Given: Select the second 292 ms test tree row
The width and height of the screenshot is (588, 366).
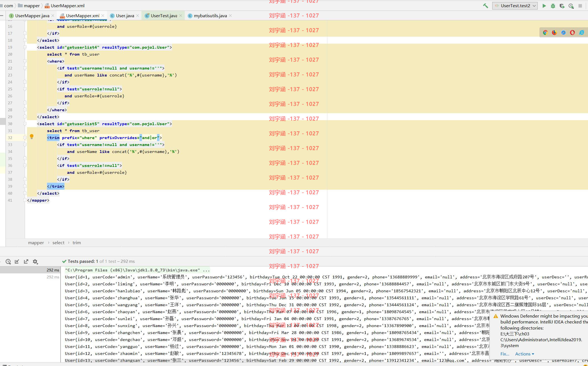Looking at the screenshot, I should coord(30,277).
